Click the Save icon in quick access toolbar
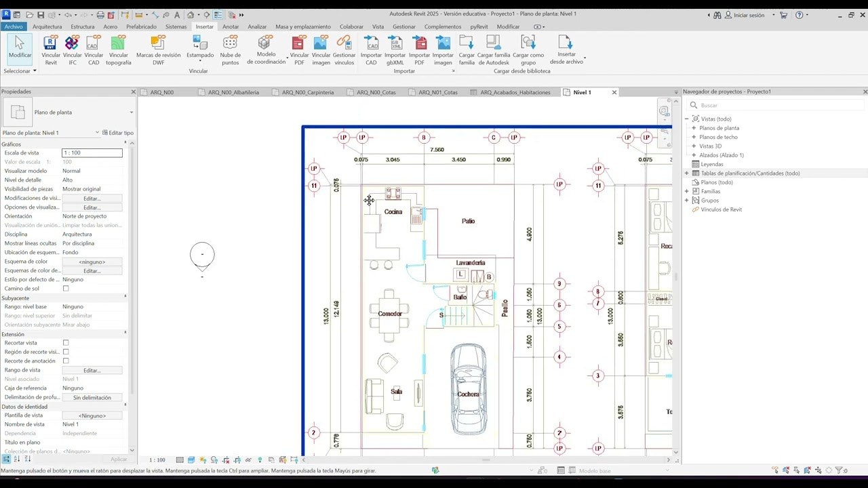The height and width of the screenshot is (488, 868). pyautogui.click(x=41, y=15)
